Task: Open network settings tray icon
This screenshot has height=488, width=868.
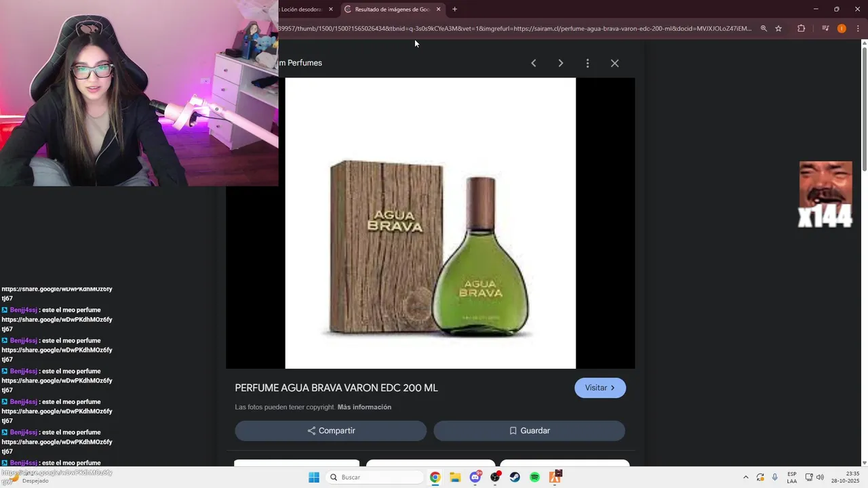Action: (x=809, y=477)
